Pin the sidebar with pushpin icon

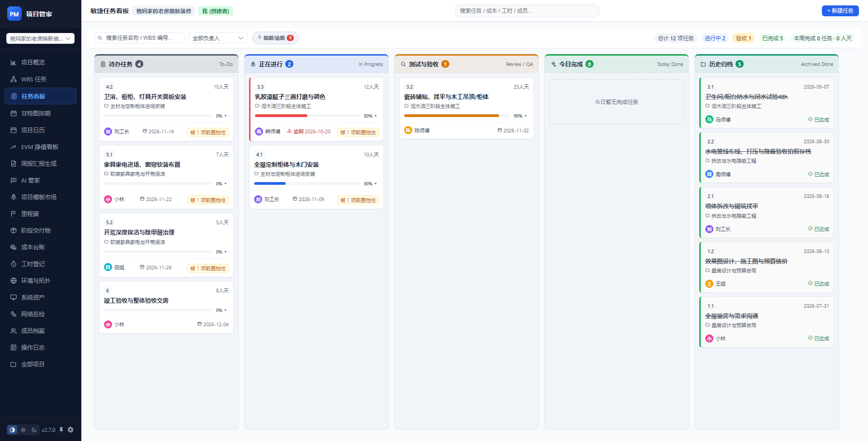coord(61,430)
